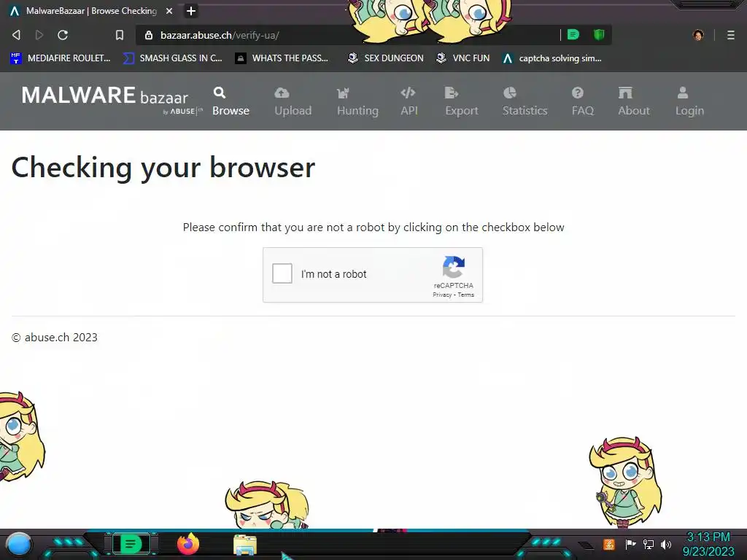Screen dimensions: 747x560
Task: Click the browser forward arrow
Action: tap(39, 35)
